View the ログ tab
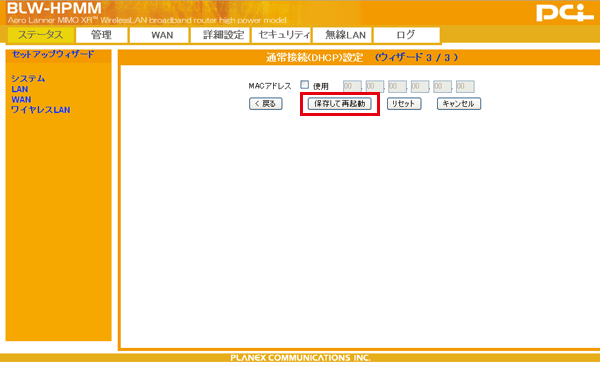The width and height of the screenshot is (600, 365). coord(406,35)
